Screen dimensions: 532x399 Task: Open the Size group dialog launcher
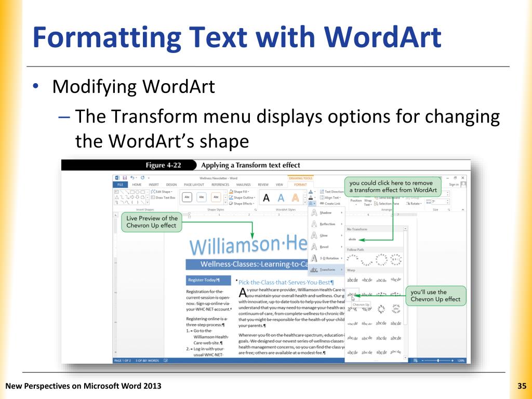[449, 210]
